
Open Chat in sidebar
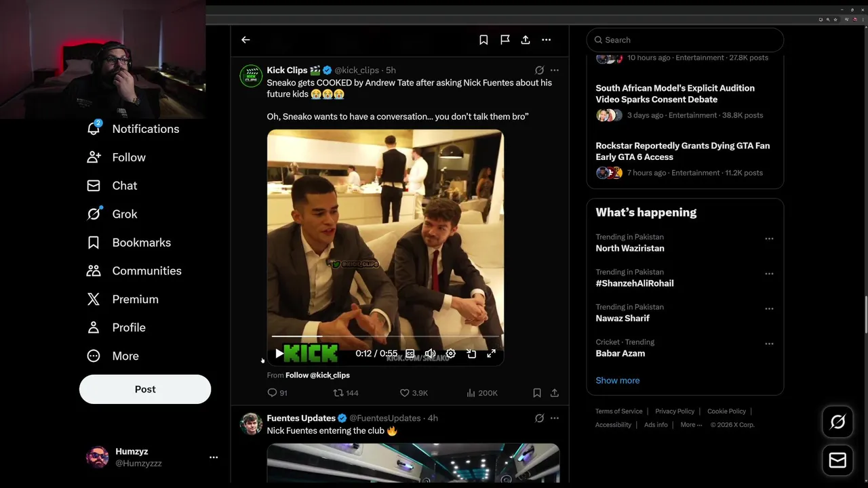click(112, 186)
